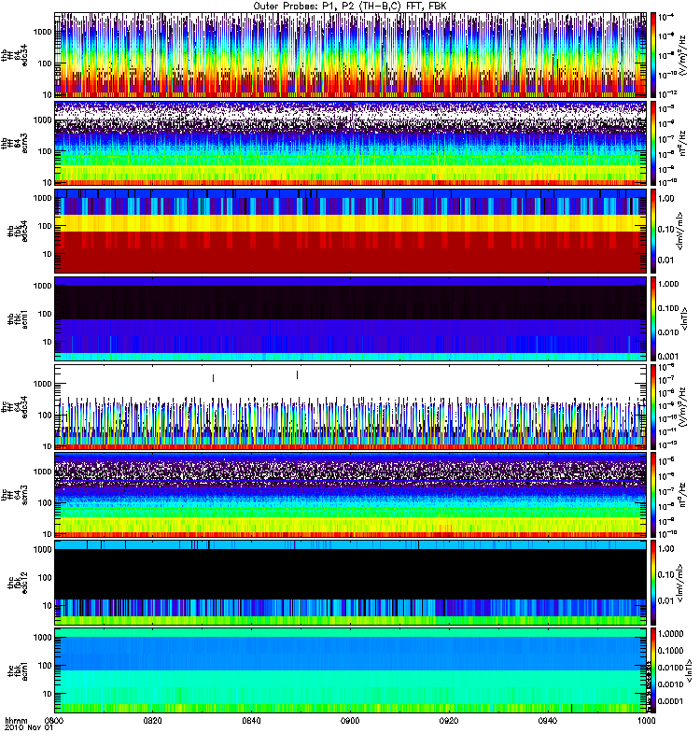
Task: Click the '1000' time axis end label
Action: pyautogui.click(x=646, y=720)
